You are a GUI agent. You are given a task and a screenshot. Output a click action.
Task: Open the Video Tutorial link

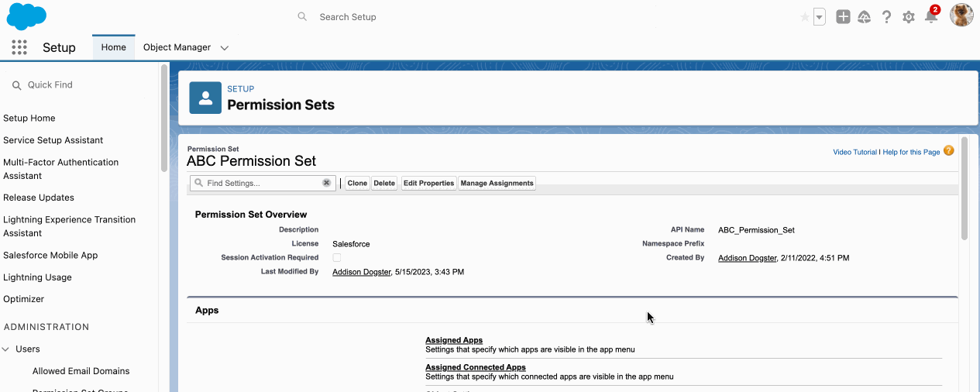[x=854, y=152]
